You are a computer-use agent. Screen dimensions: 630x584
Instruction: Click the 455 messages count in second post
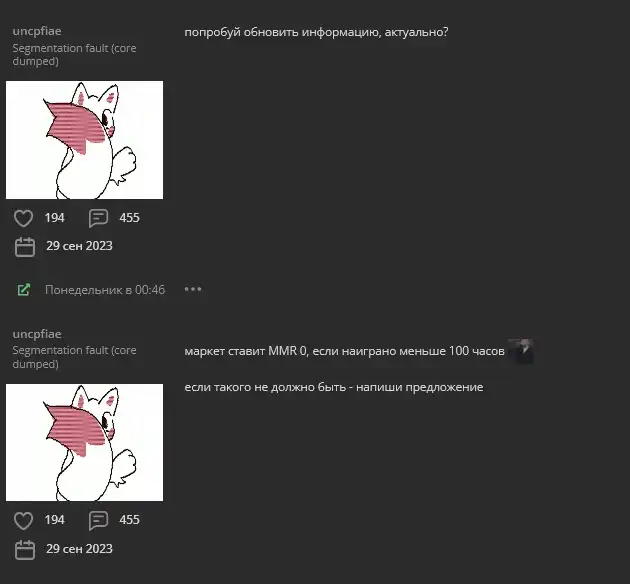(129, 520)
